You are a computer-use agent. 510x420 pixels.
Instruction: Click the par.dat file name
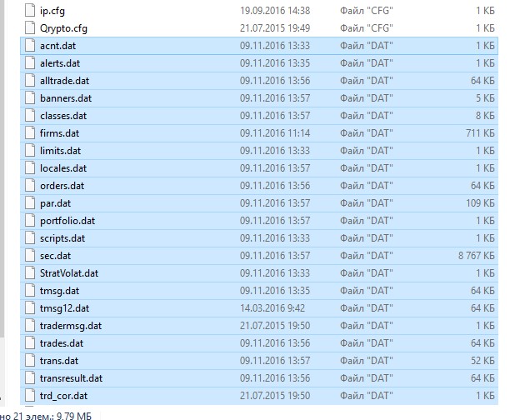click(55, 203)
